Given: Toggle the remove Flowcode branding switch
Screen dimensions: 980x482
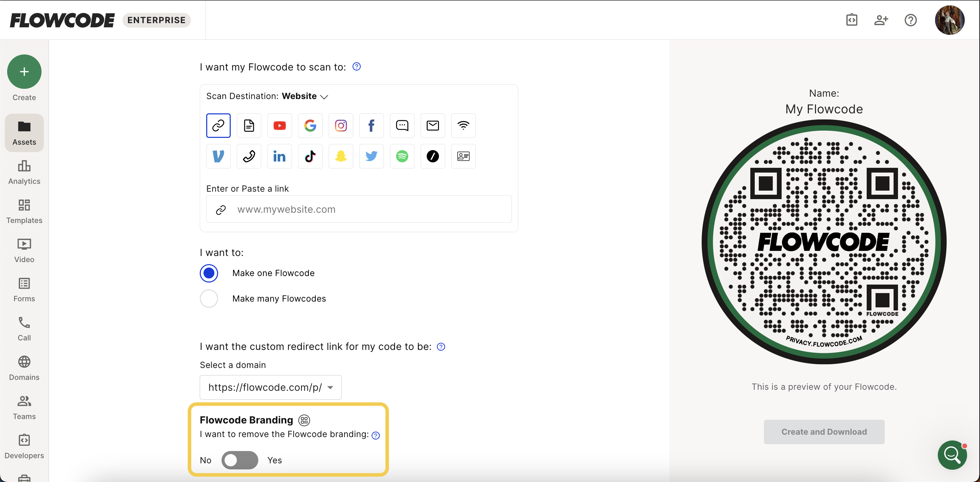Looking at the screenshot, I should [240, 460].
